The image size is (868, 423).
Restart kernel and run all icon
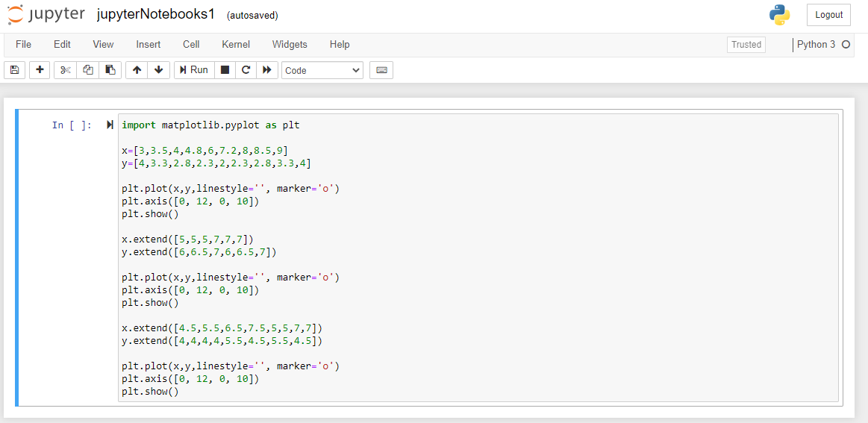tap(266, 70)
